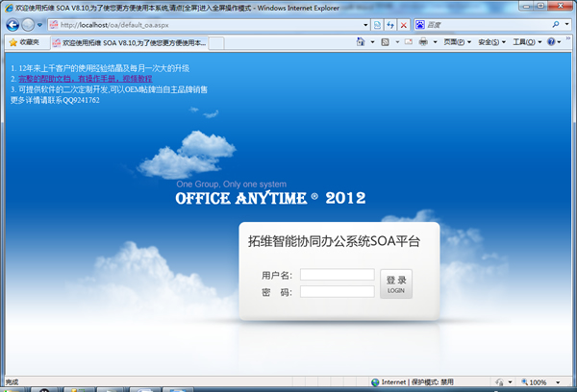577x392 pixels.
Task: Click the Search magnifier icon
Action: (x=557, y=24)
